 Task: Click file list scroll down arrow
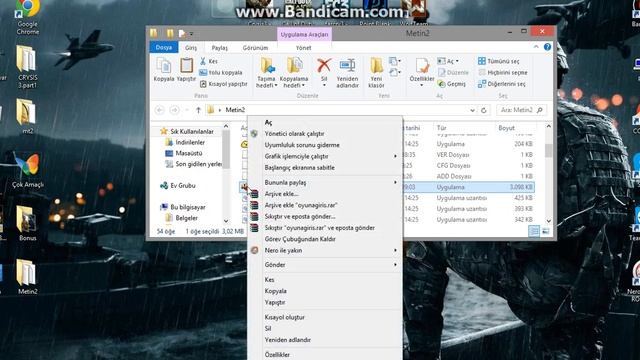tap(548, 221)
